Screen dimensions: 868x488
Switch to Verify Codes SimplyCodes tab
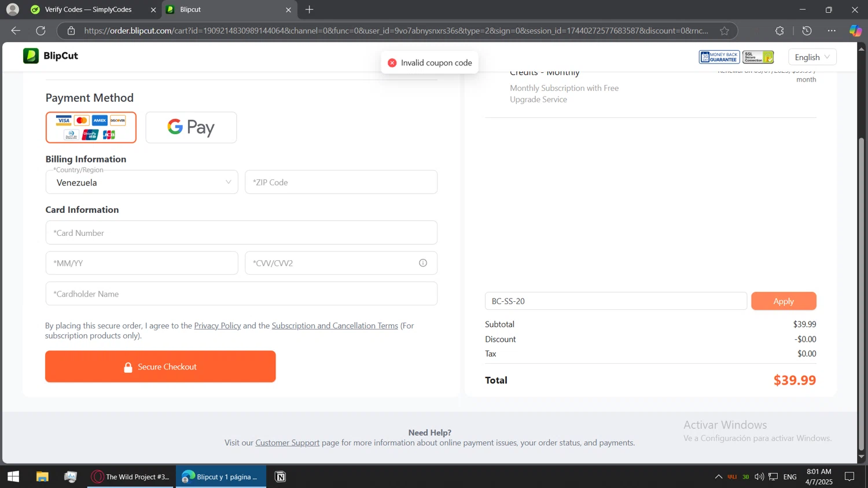click(x=89, y=10)
